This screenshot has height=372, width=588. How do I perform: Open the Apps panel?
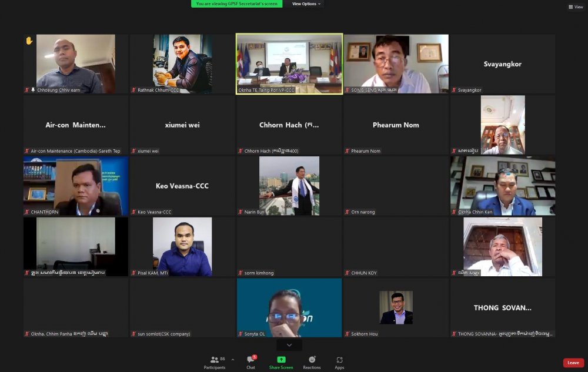(x=339, y=361)
